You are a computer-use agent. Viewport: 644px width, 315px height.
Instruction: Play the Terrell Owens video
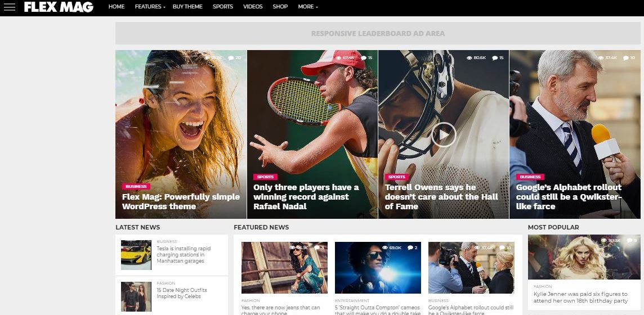click(443, 134)
